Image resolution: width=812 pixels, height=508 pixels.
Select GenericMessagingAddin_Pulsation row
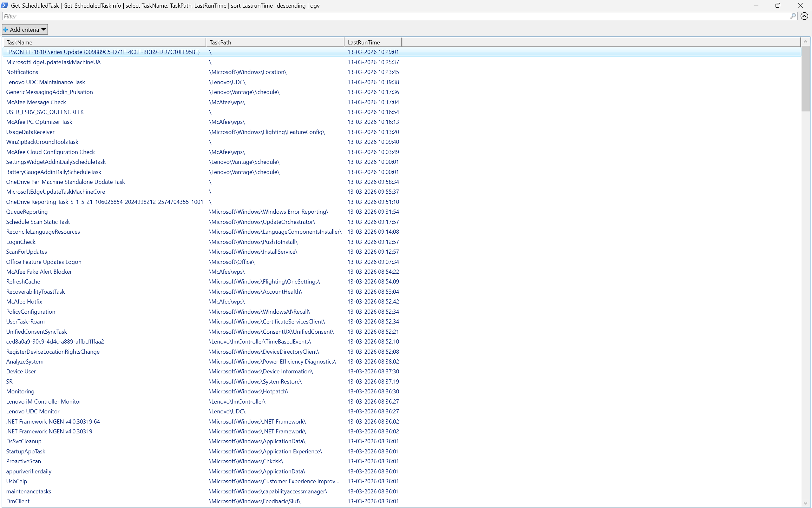[x=402, y=92]
